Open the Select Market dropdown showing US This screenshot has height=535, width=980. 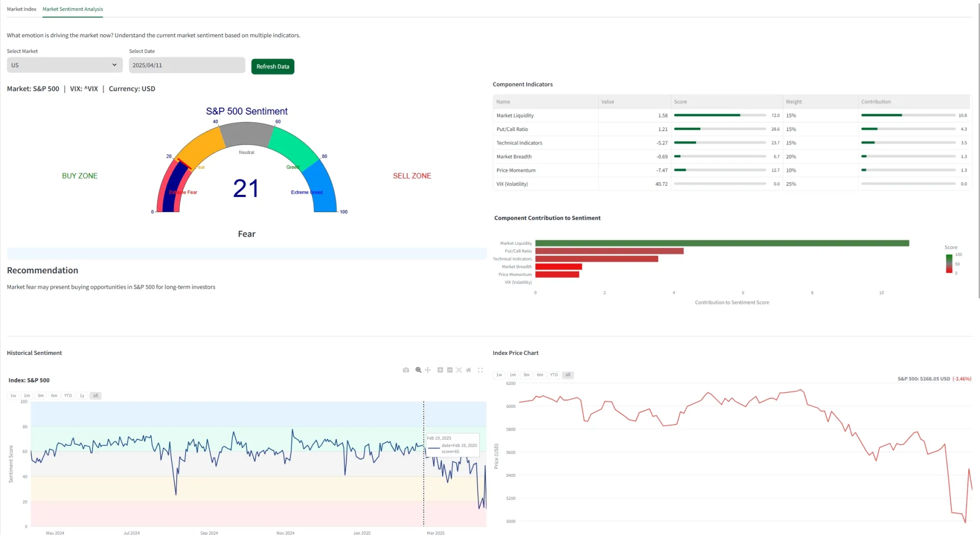(x=64, y=65)
